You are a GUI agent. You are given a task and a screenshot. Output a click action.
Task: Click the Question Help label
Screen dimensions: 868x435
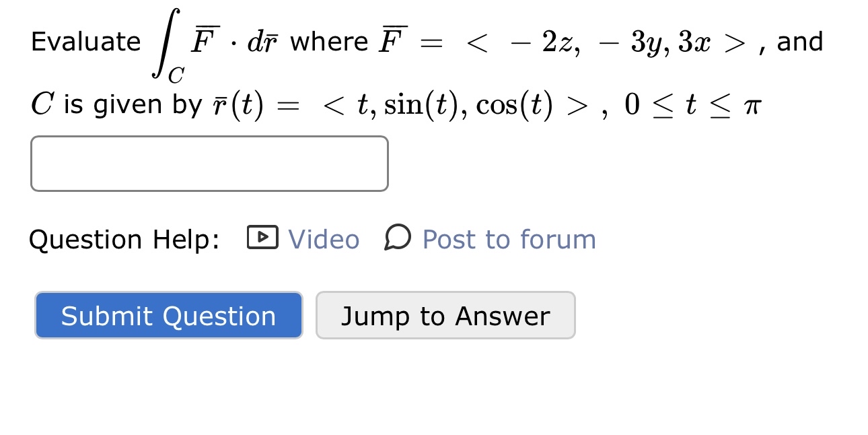click(124, 238)
